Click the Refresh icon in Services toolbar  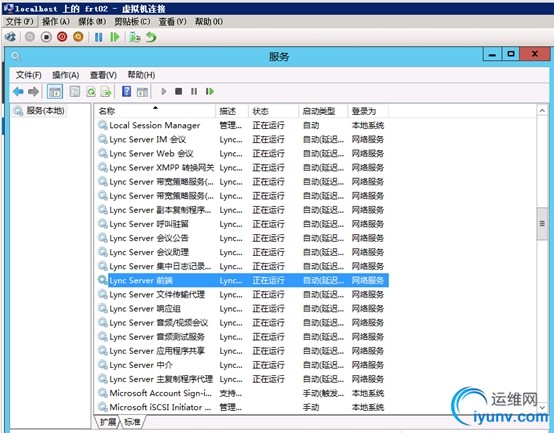pos(91,92)
